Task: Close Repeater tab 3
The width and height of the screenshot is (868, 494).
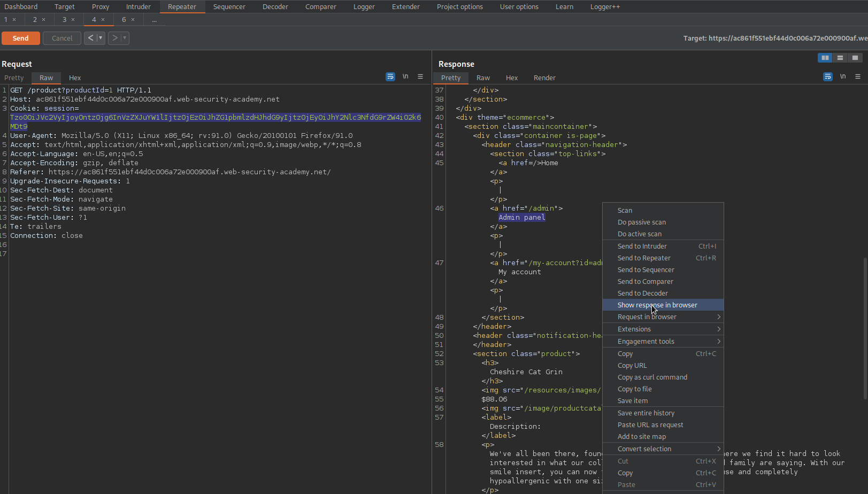Action: [73, 20]
